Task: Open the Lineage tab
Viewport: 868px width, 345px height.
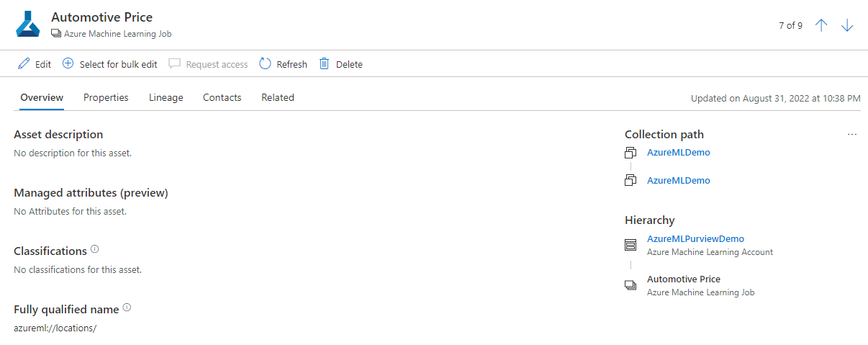Action: point(166,97)
